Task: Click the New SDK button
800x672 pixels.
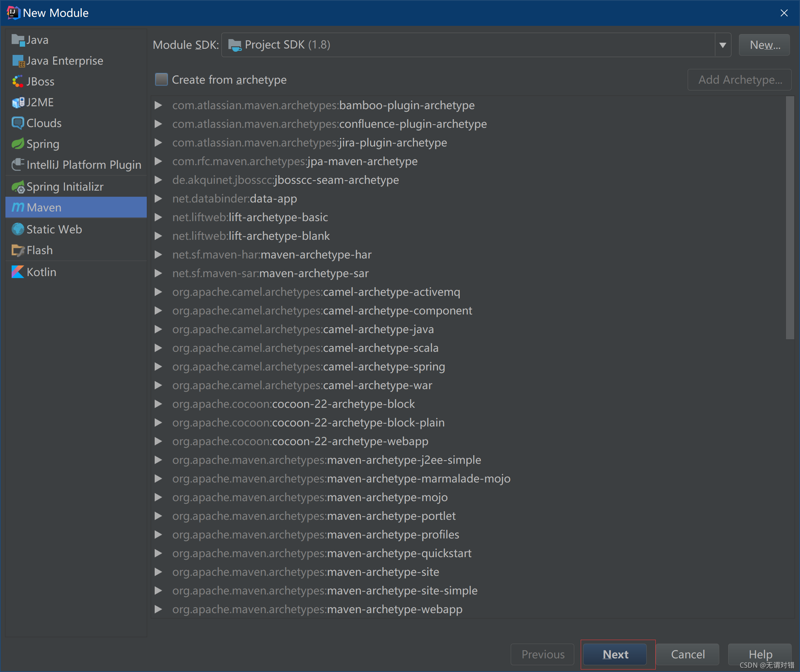Action: (x=765, y=45)
